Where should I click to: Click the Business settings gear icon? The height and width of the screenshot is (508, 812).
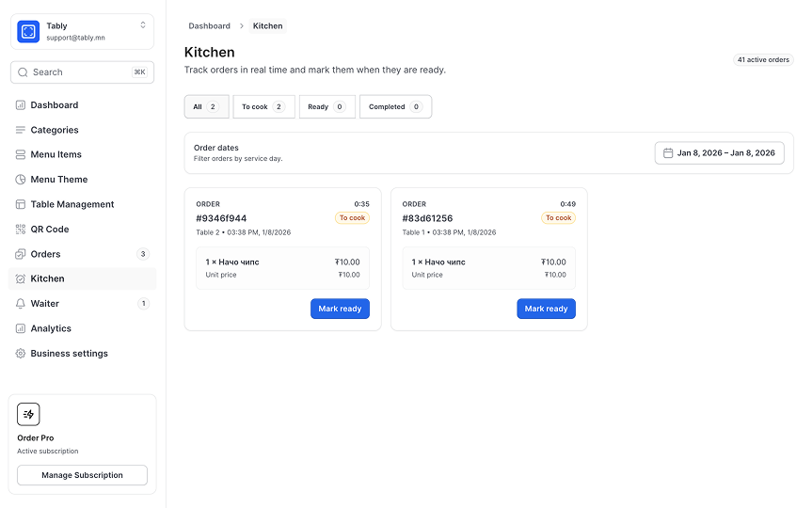[x=21, y=354]
